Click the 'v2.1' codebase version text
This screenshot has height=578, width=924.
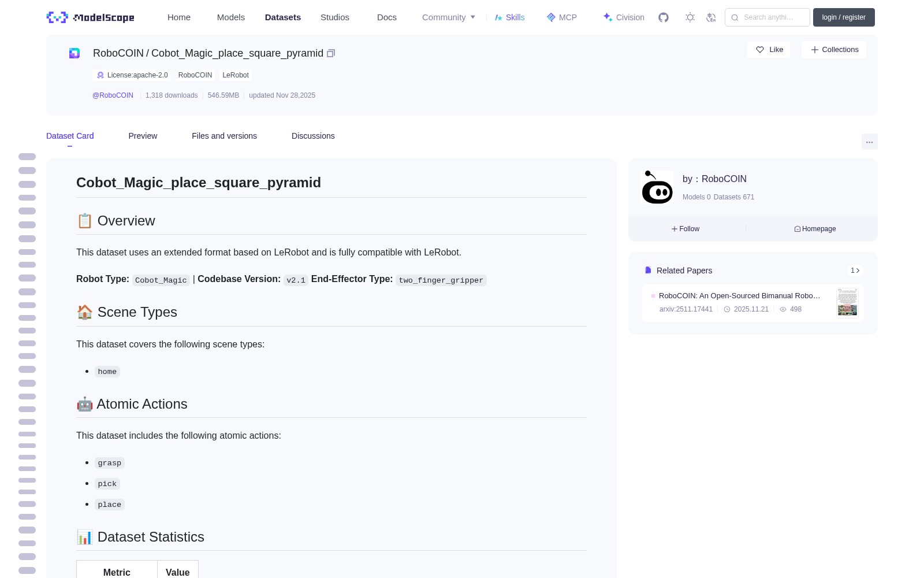pyautogui.click(x=296, y=280)
